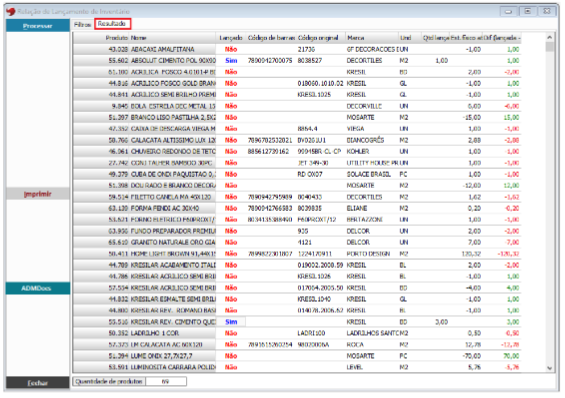The width and height of the screenshot is (565, 398).
Task: Sort by the Und column header
Action: [409, 38]
